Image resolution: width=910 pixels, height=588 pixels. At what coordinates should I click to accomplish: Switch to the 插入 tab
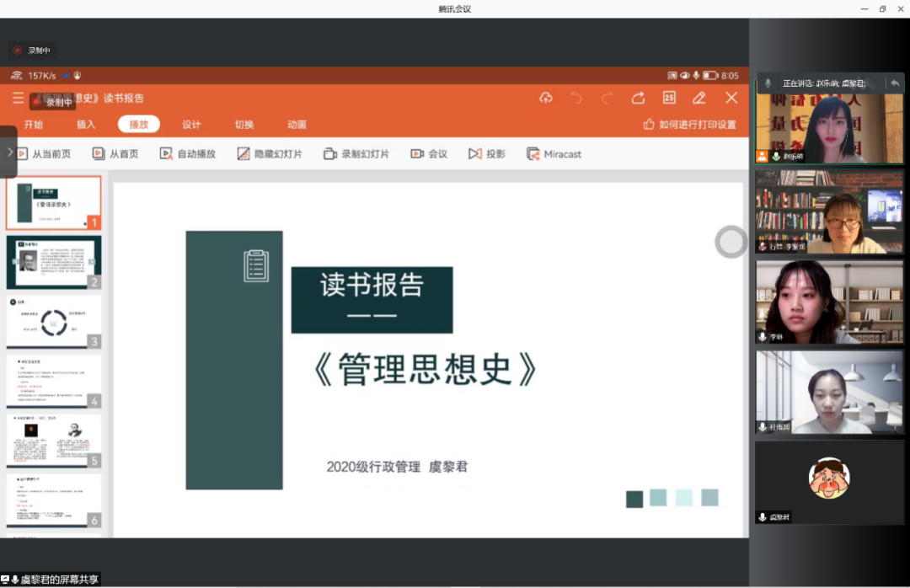tap(86, 125)
